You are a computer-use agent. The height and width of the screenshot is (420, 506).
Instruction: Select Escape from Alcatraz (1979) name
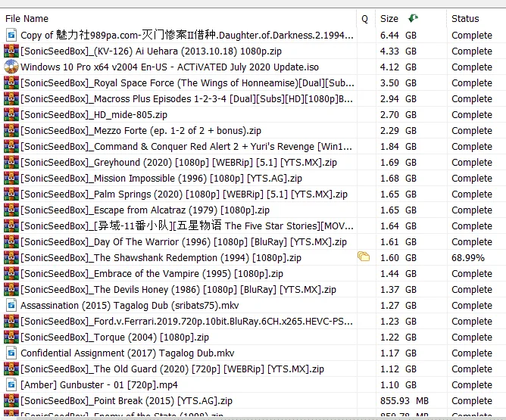[145, 210]
